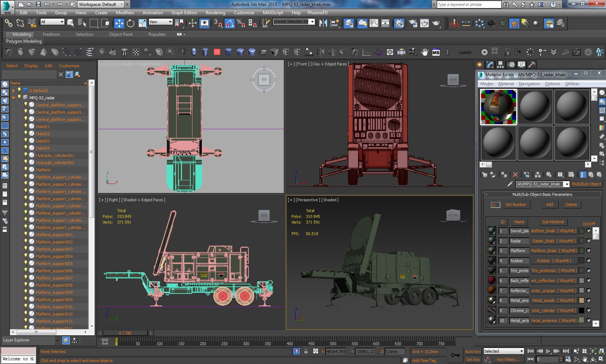This screenshot has height=364, width=606.
Task: Toggle visibility bulb of the Platform object
Action: 26,170
